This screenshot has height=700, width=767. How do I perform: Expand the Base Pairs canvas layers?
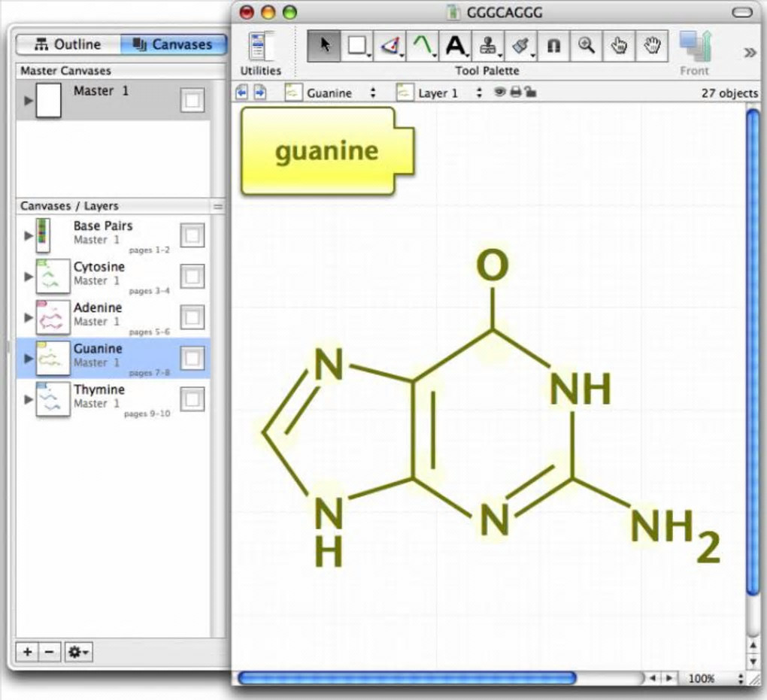29,236
